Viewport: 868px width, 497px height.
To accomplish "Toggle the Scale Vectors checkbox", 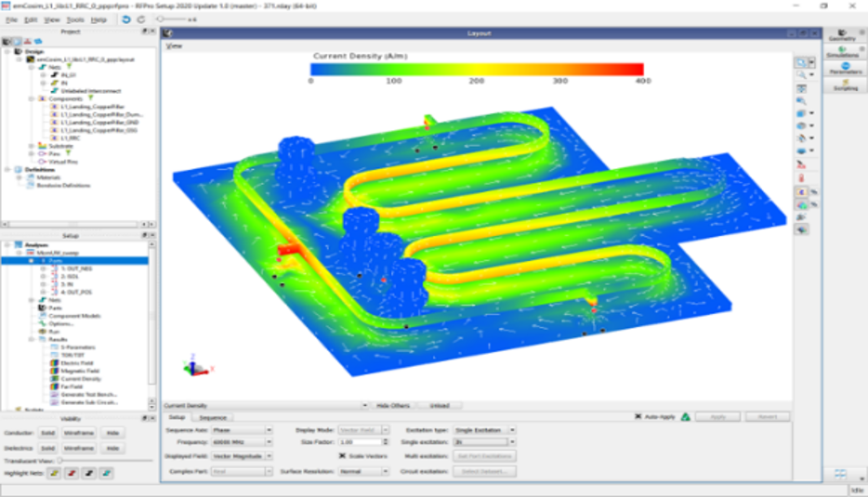I will pos(342,456).
